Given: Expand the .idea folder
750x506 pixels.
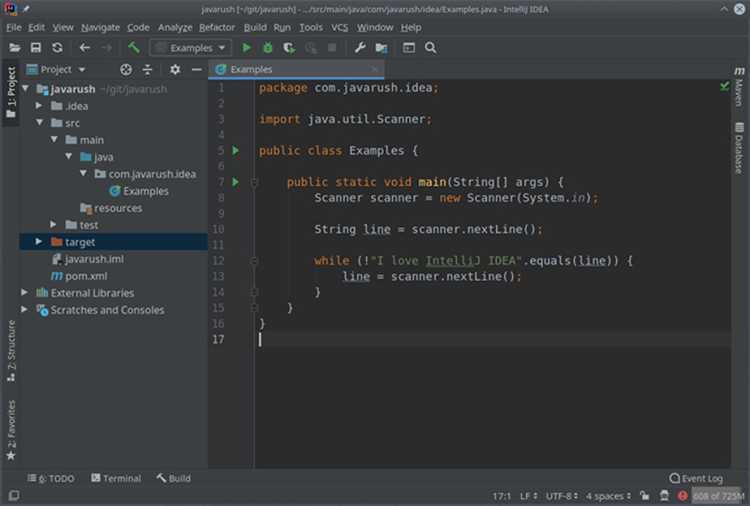Looking at the screenshot, I should point(39,106).
